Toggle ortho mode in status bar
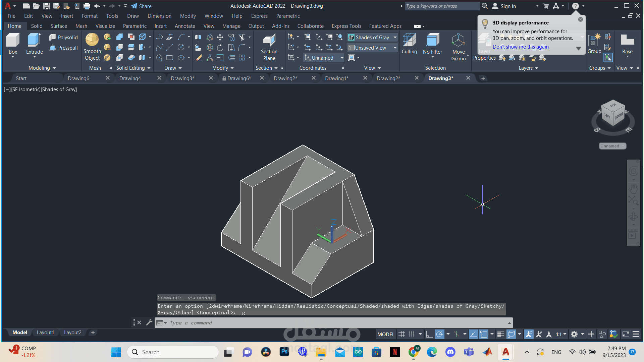 point(429,334)
